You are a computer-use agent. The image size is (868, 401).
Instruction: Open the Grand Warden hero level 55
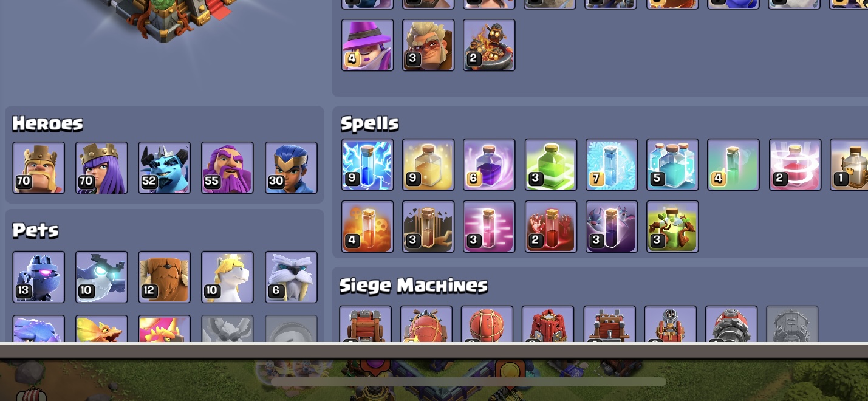pyautogui.click(x=227, y=168)
